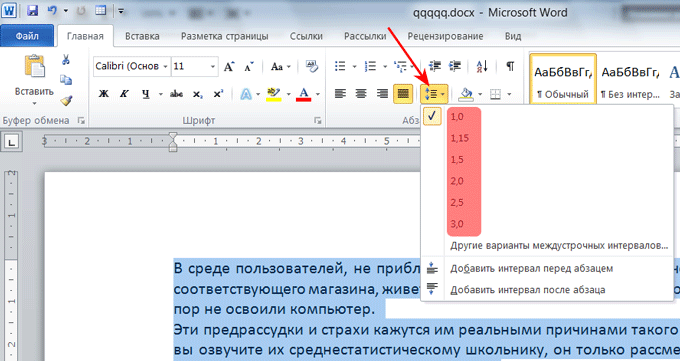Apply the Обычный style
This screenshot has width=680, height=361.
(563, 79)
